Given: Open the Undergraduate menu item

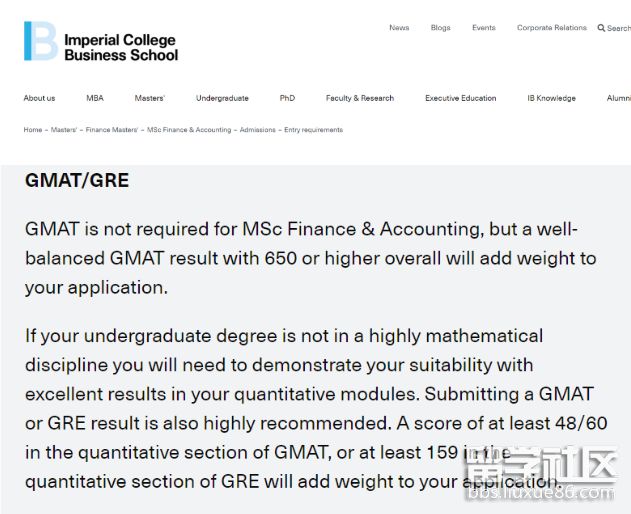Looking at the screenshot, I should point(222,98).
